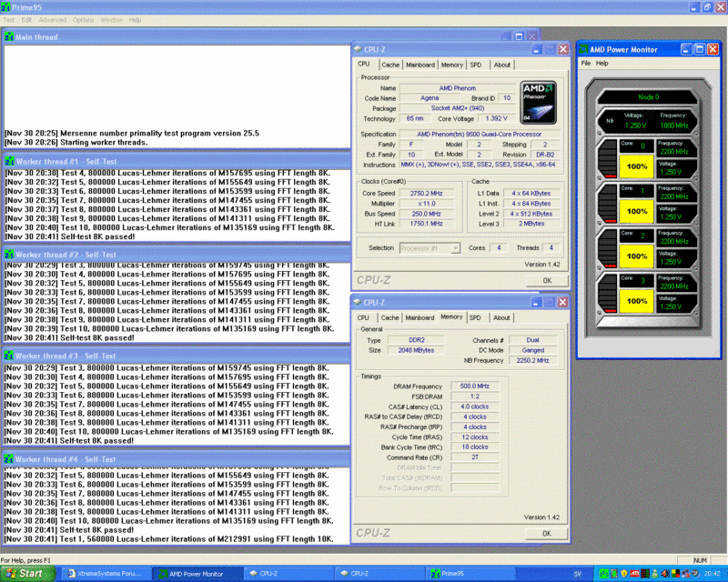Open the Help menu in AMD Power Monitor
Image resolution: width=728 pixels, height=582 pixels.
602,63
